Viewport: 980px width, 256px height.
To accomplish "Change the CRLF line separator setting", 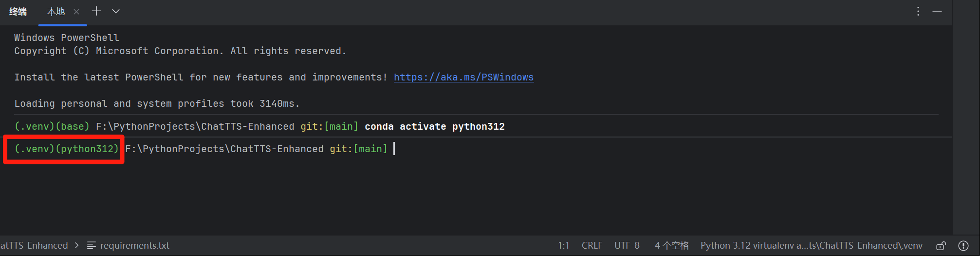I will [x=592, y=245].
